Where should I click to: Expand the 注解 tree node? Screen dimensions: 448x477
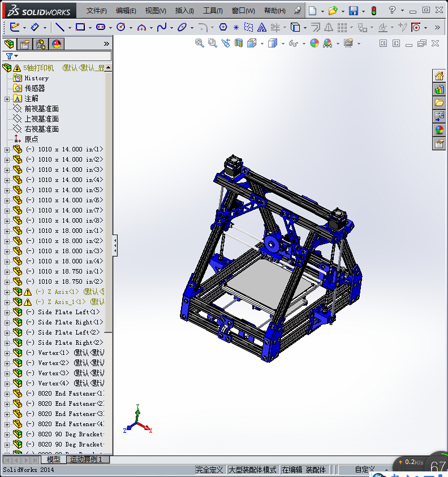(x=7, y=99)
